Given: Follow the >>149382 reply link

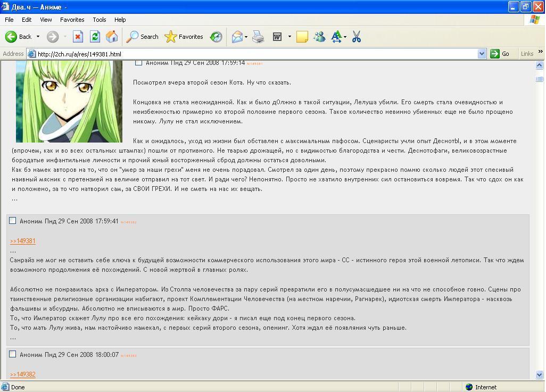Looking at the screenshot, I should (23, 374).
